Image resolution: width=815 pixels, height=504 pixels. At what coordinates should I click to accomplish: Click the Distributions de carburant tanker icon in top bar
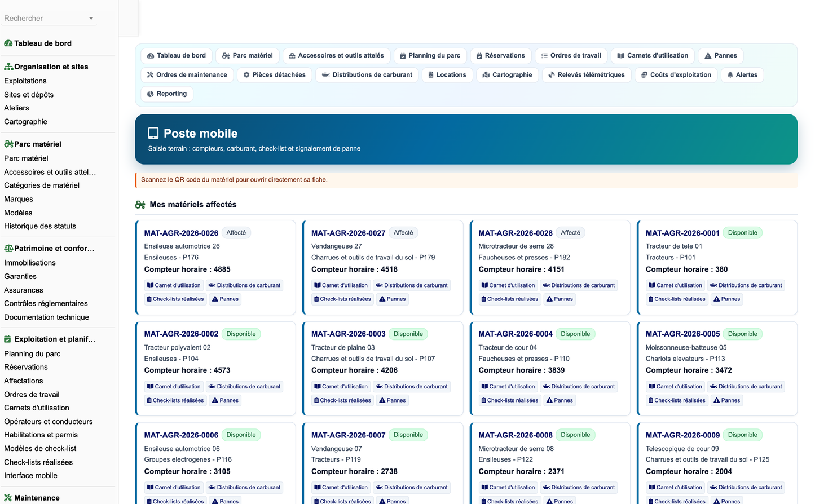pos(326,74)
